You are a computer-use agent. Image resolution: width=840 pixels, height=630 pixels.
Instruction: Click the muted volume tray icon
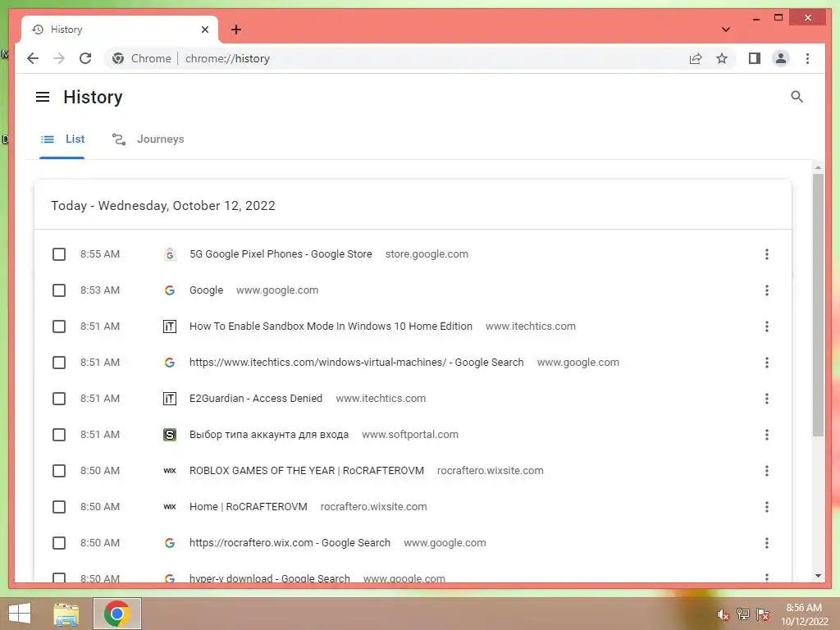(x=723, y=614)
